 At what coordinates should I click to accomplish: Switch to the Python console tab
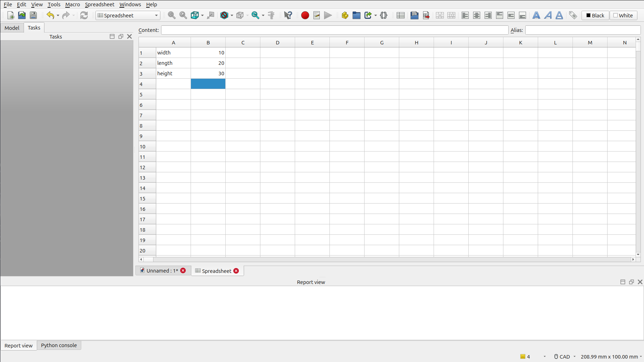pyautogui.click(x=59, y=345)
